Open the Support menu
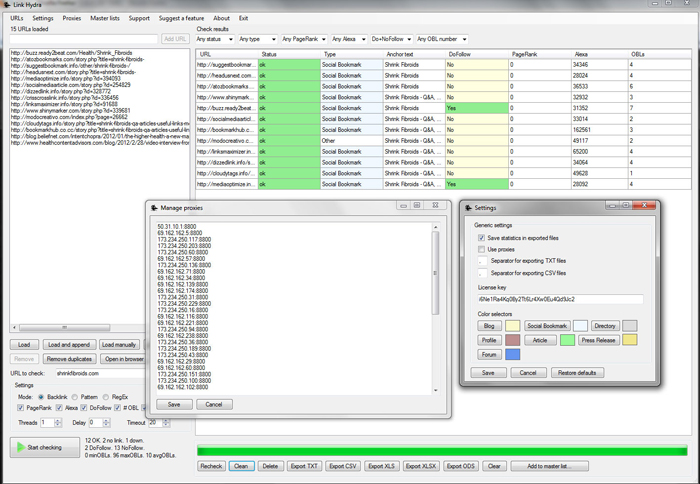The width and height of the screenshot is (700, 484). pos(139,18)
